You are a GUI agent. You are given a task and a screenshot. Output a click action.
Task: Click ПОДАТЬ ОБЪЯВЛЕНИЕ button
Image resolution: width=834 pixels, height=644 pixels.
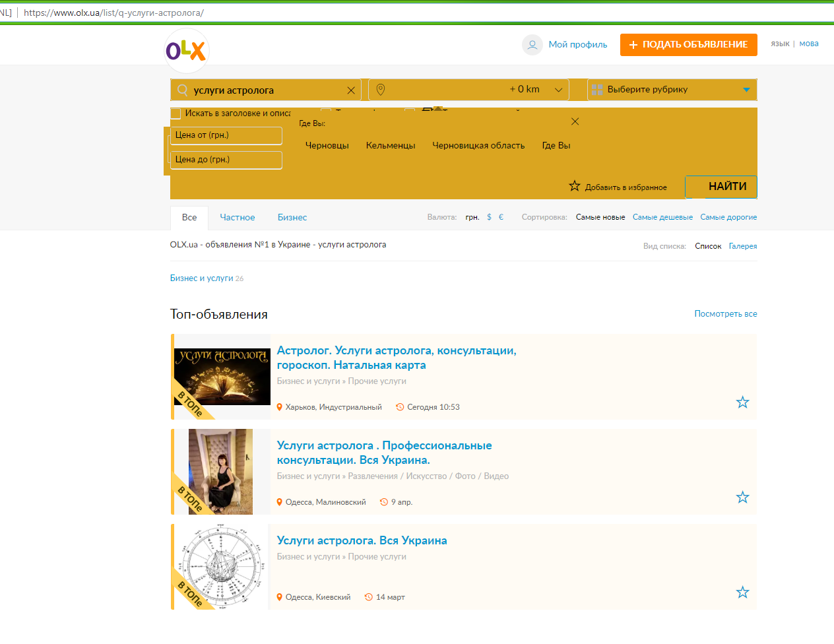[688, 45]
